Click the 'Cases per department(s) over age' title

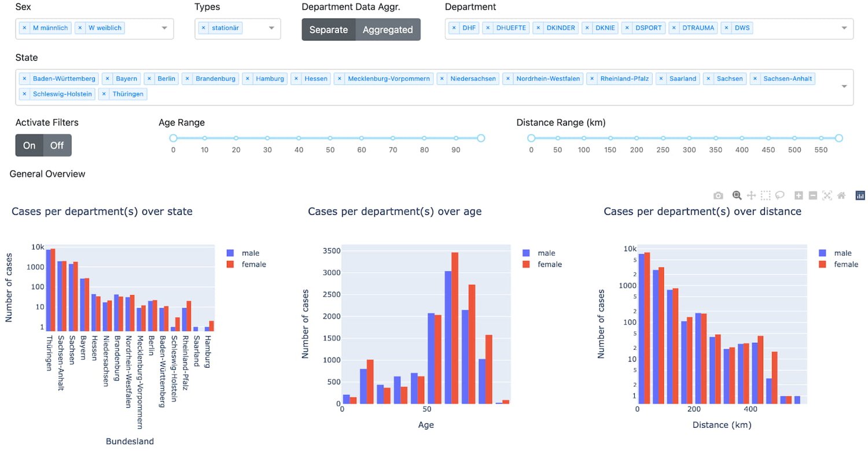tap(395, 212)
